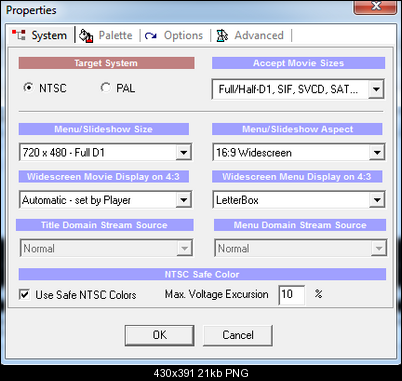Screen dimensions: 402x381
Task: Click the Max. Voltage Excursion input field
Action: pos(292,294)
